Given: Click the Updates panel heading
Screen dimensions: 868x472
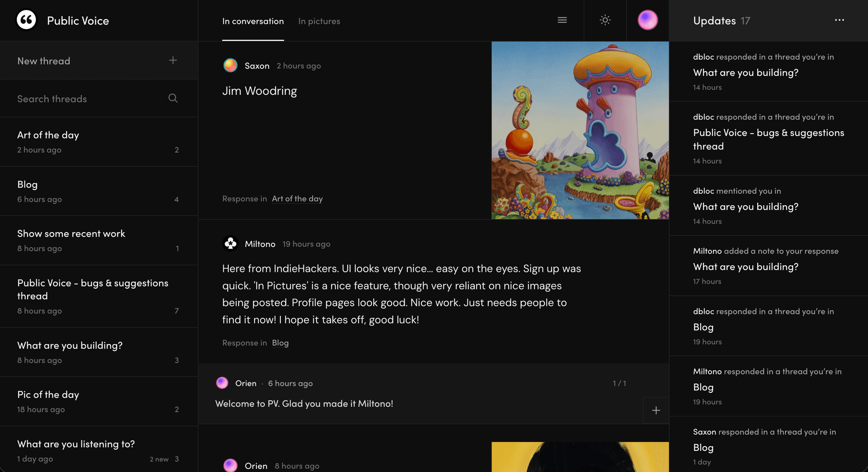Looking at the screenshot, I should [x=714, y=21].
